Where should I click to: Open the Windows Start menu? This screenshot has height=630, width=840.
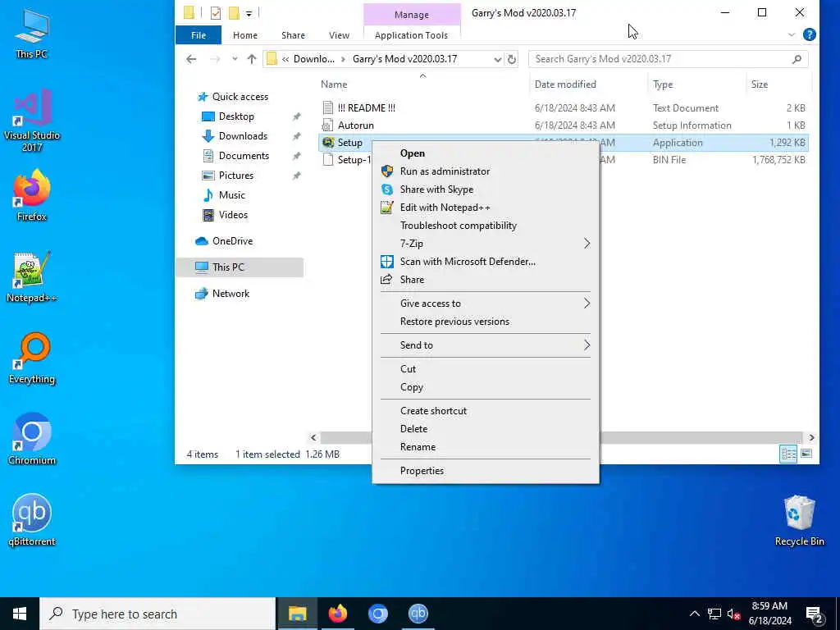pyautogui.click(x=20, y=614)
